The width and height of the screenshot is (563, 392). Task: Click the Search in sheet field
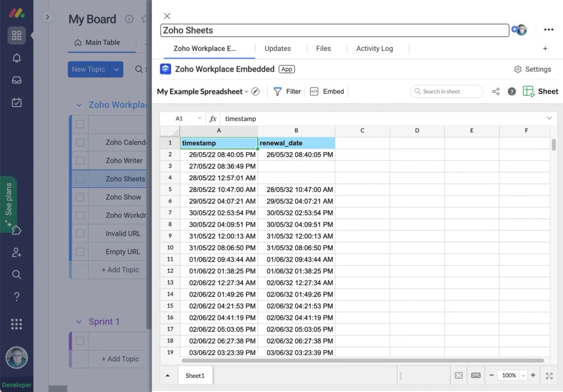447,92
